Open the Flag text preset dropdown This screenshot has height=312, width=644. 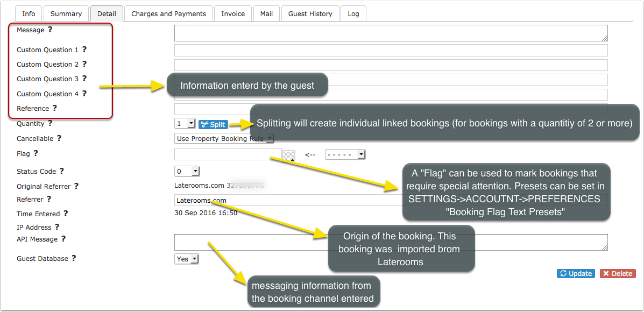pos(345,154)
